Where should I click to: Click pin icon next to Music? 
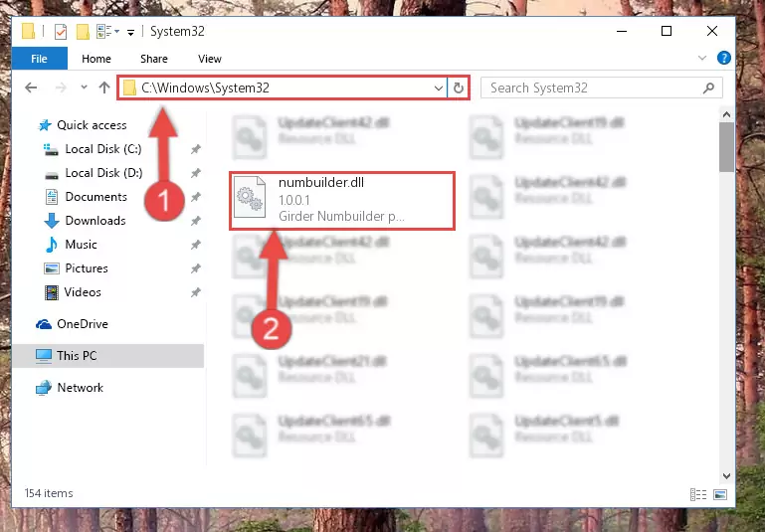[196, 245]
